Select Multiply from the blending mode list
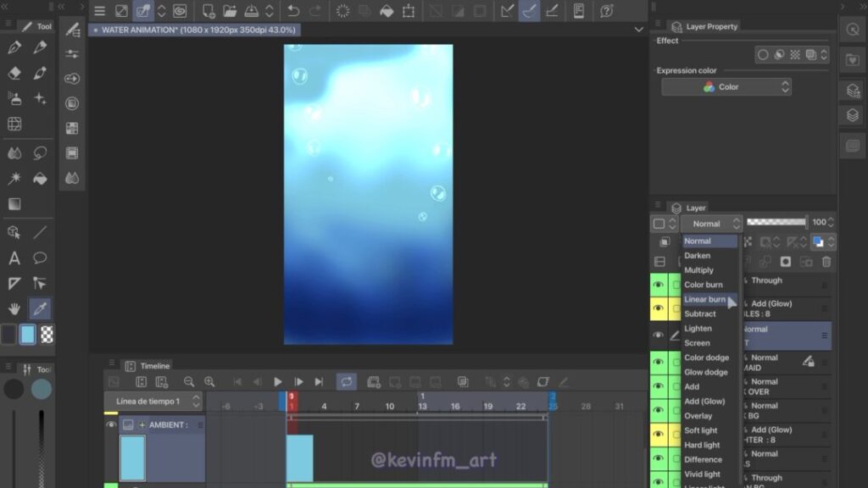Screen dimensions: 868x488 (698, 270)
